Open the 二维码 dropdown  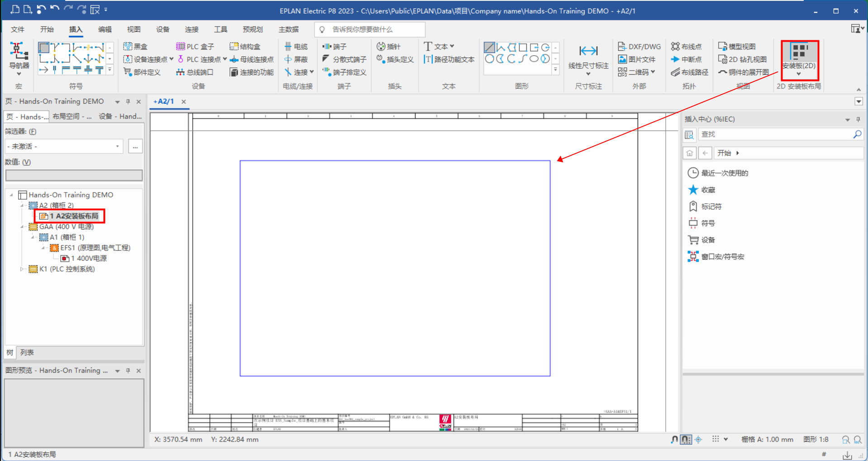(x=653, y=72)
